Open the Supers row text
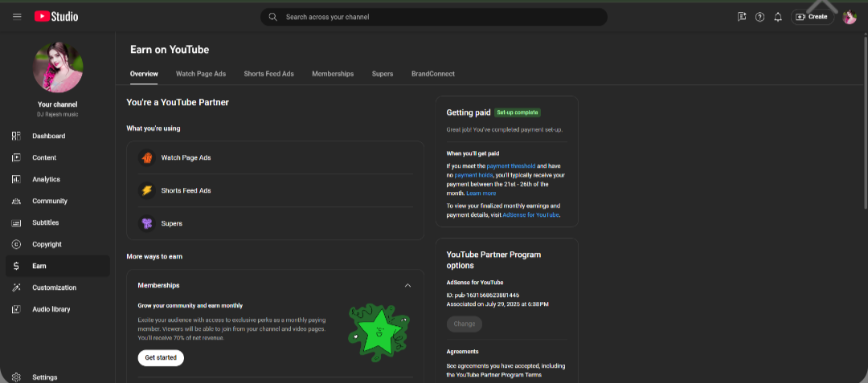 (172, 223)
